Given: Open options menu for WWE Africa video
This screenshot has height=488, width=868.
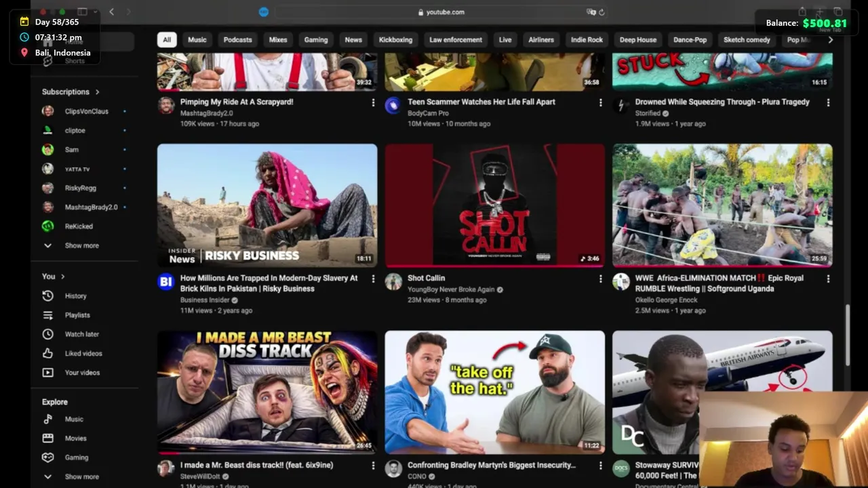Looking at the screenshot, I should click(x=828, y=279).
